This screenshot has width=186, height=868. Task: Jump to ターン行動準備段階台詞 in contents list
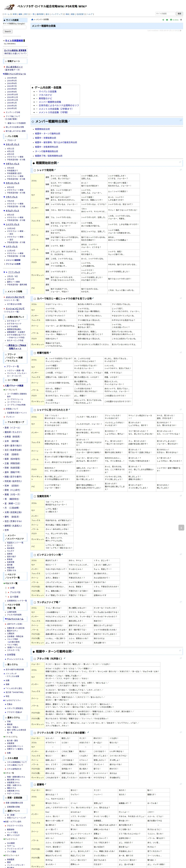(x=47, y=151)
